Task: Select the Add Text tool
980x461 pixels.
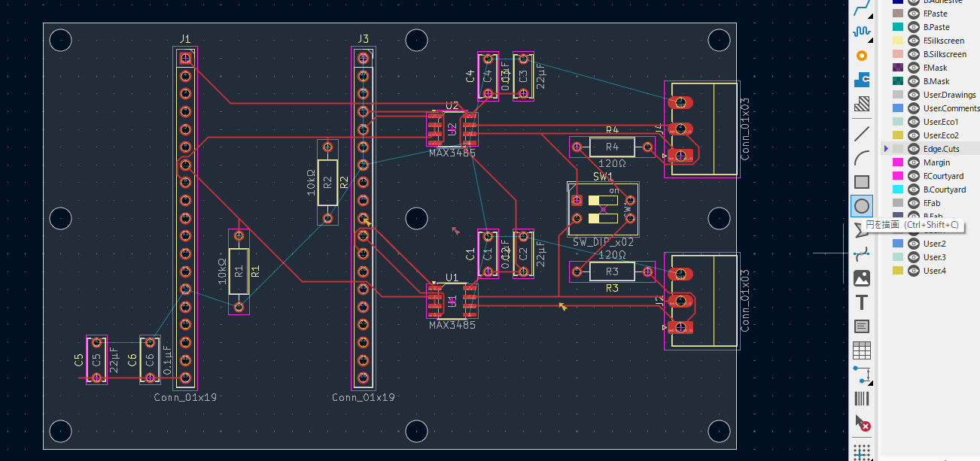Action: pyautogui.click(x=862, y=302)
